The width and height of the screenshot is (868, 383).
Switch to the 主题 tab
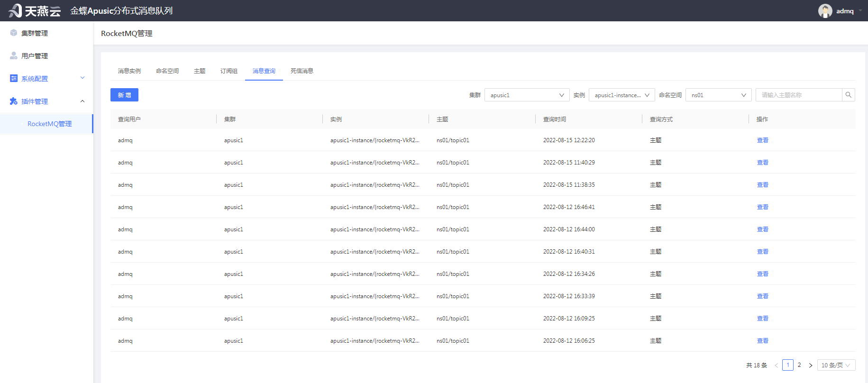[x=200, y=71]
